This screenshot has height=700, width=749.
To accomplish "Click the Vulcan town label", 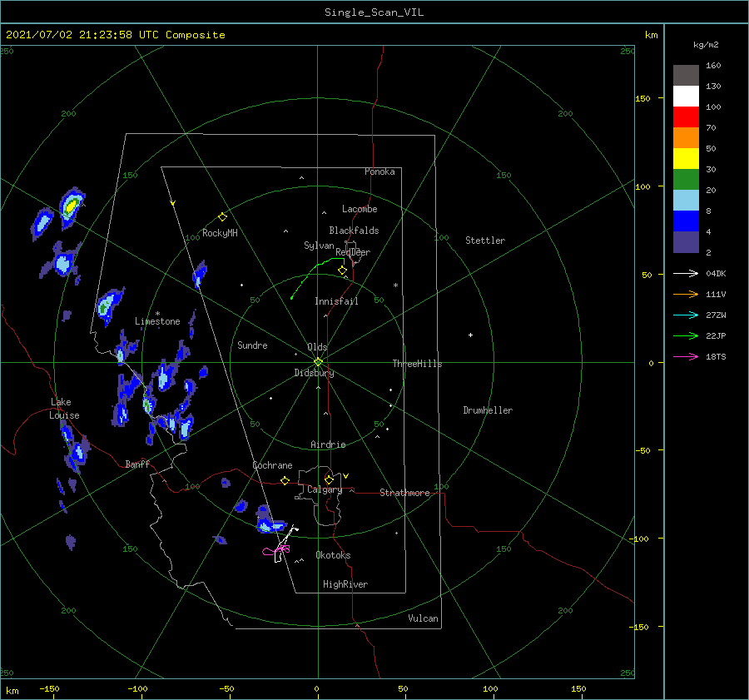I will (423, 618).
